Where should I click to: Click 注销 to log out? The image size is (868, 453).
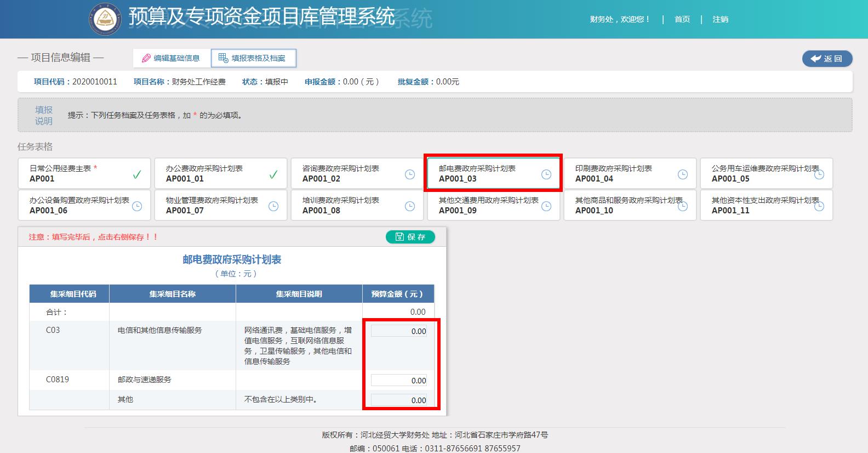(x=720, y=19)
